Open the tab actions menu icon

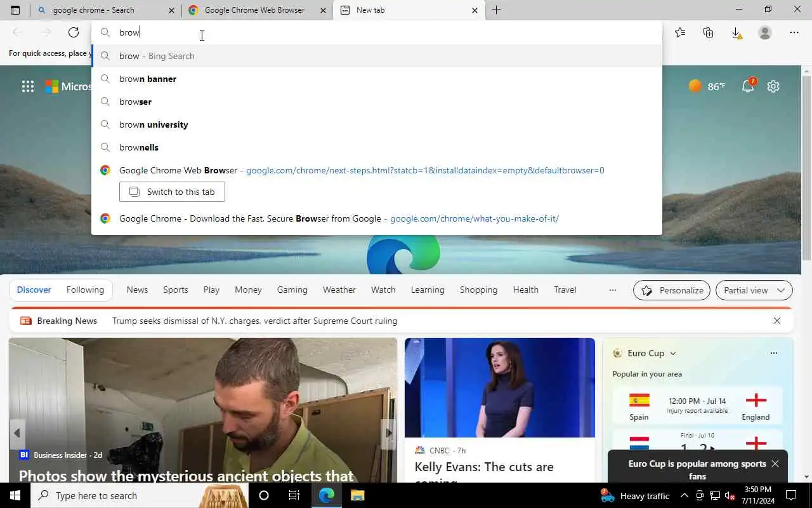[x=15, y=10]
